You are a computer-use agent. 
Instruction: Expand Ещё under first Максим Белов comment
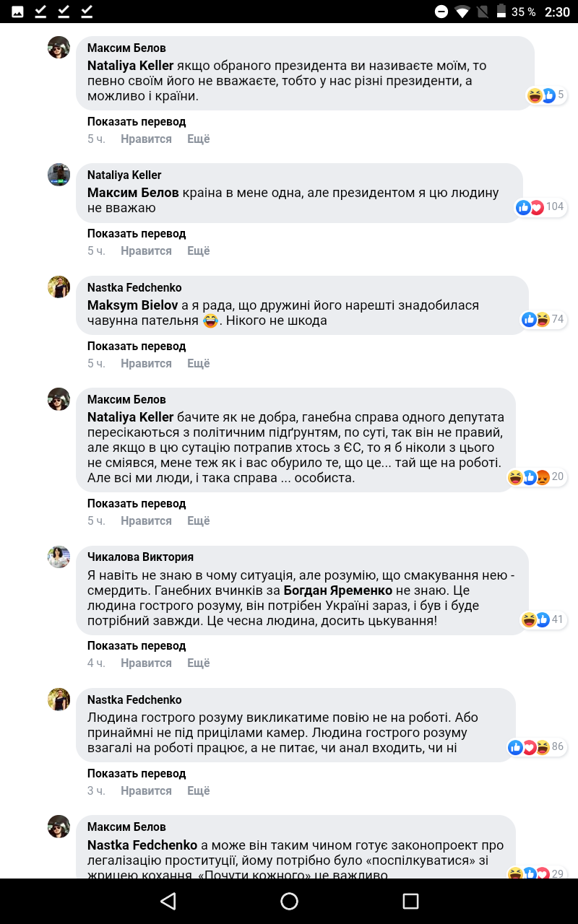coord(199,139)
